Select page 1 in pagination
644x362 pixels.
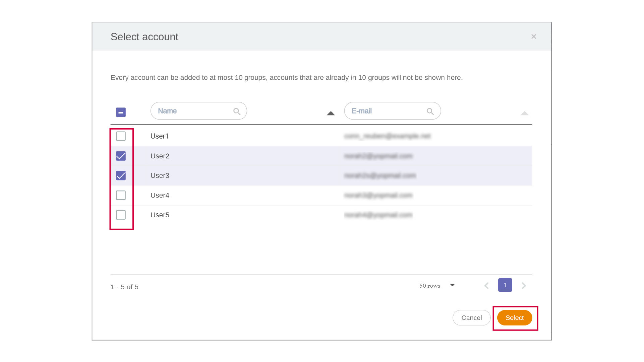pos(505,285)
